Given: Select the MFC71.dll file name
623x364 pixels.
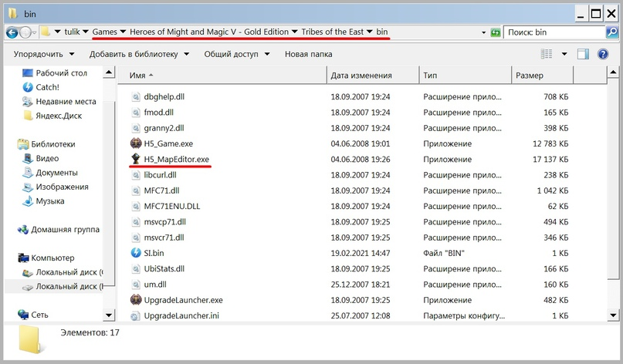Looking at the screenshot, I should click(x=161, y=190).
